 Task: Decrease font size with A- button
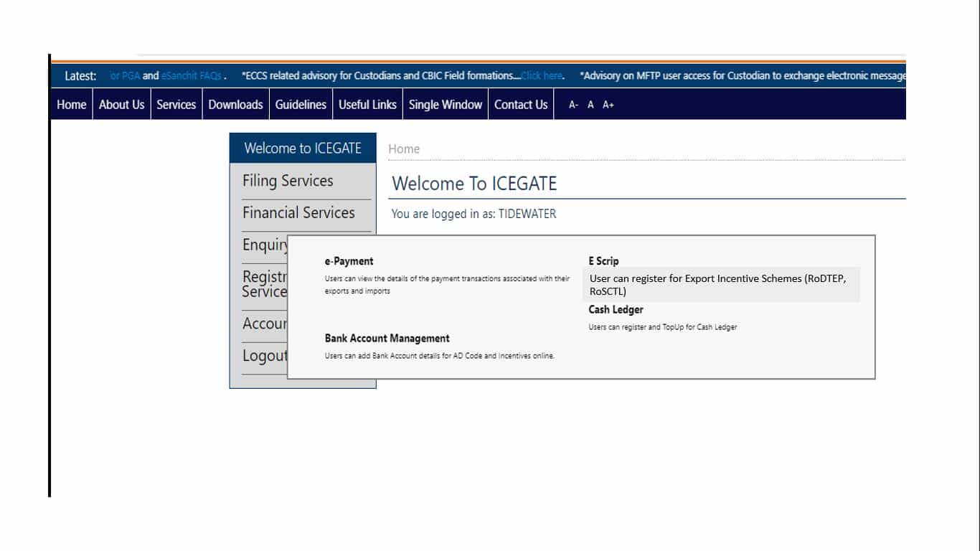pyautogui.click(x=573, y=105)
